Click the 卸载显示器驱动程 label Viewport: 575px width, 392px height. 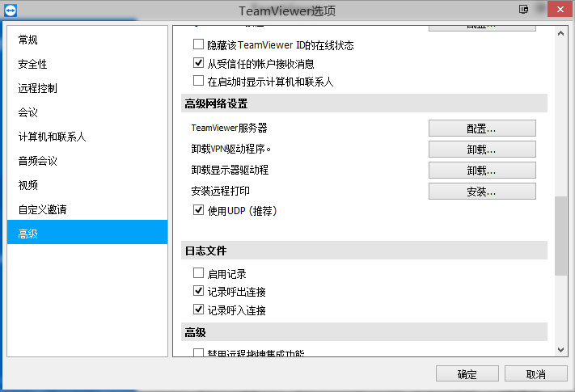(x=230, y=170)
